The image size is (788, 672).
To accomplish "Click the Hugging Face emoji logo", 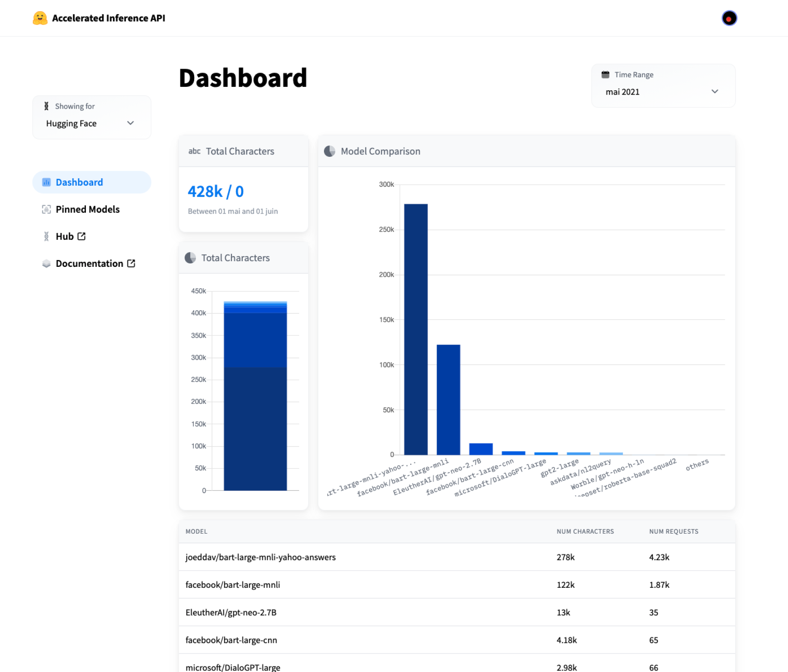I will 40,18.
